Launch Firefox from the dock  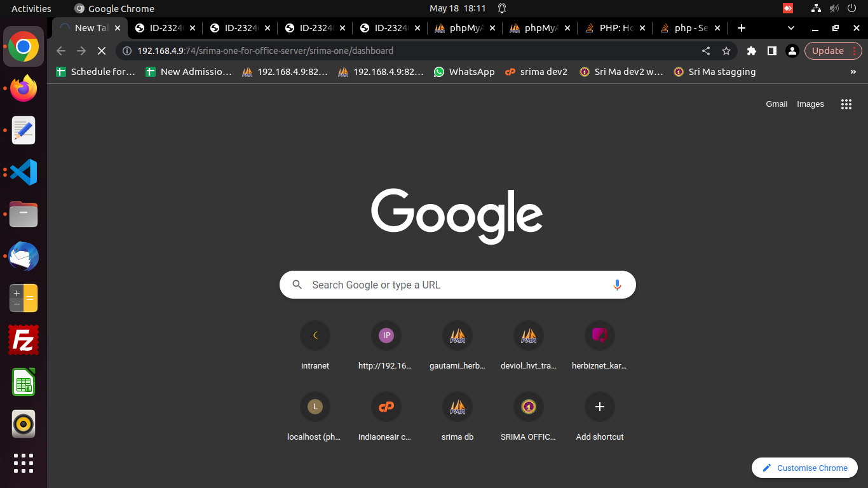pyautogui.click(x=24, y=88)
